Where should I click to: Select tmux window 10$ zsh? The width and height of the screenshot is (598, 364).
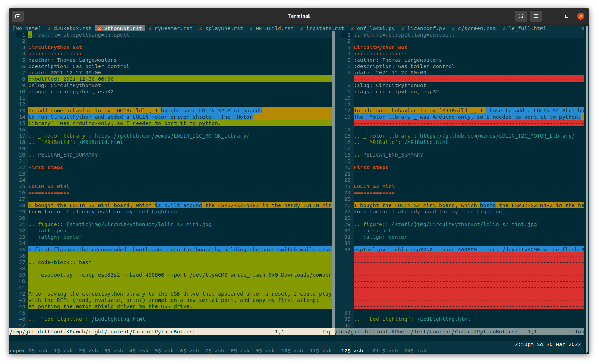click(x=292, y=351)
